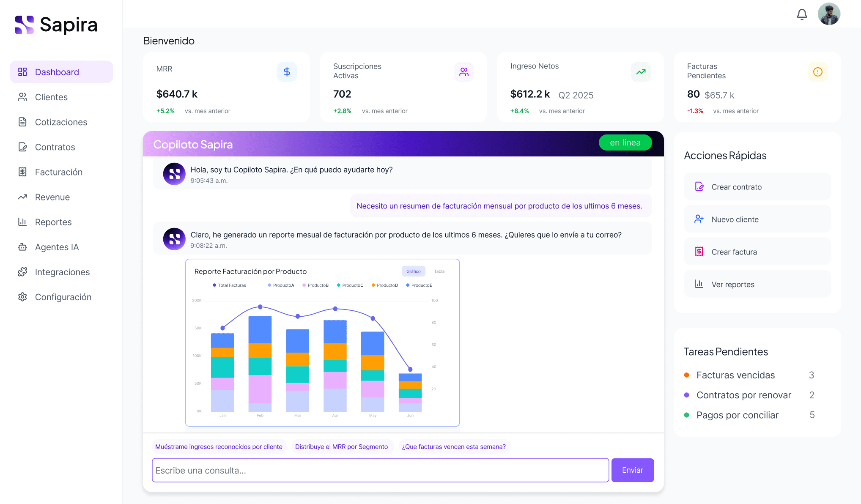861x504 pixels.
Task: Click the Copiloto avatar beside the report message
Action: [x=174, y=239]
